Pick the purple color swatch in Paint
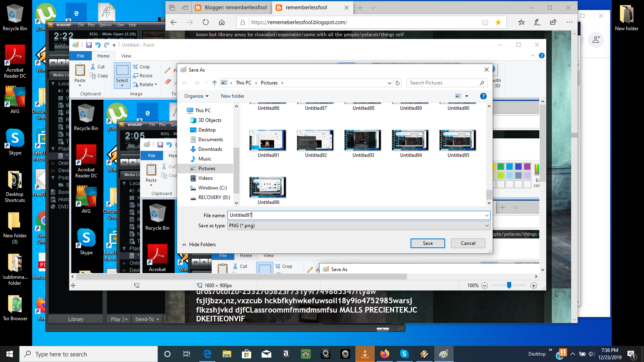644x362 pixels. 527,167
